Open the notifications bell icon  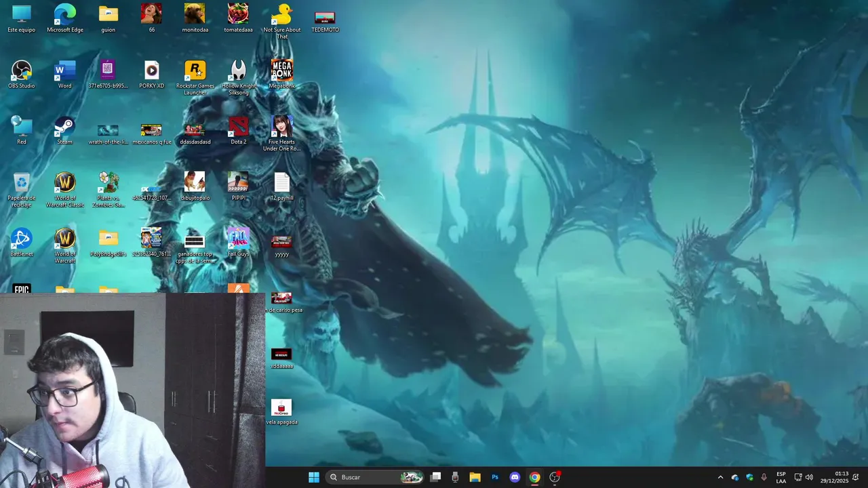(x=856, y=477)
